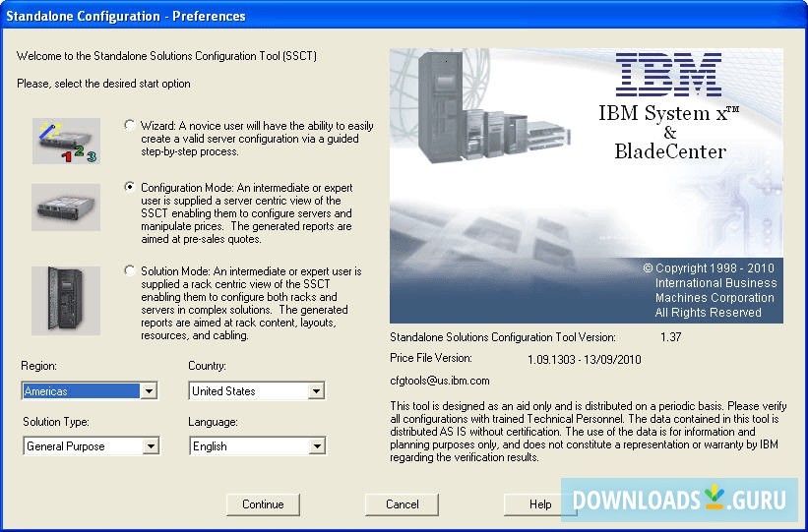The image size is (808, 532).
Task: Click the Configuration Mode description text
Action: (247, 213)
